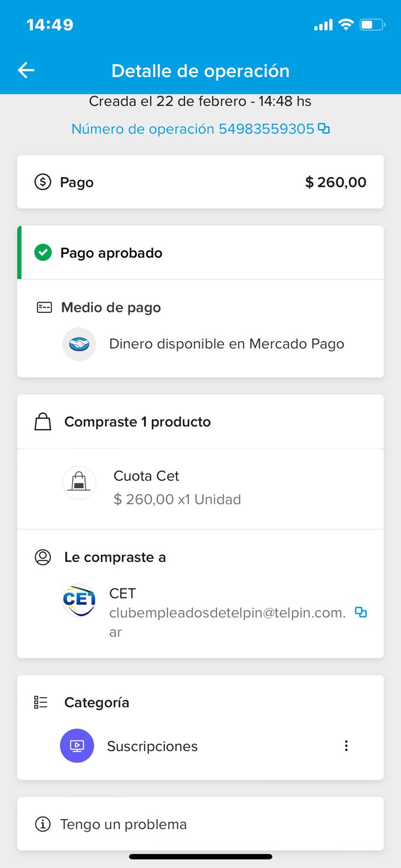This screenshot has width=401, height=868.
Task: Tap the Número de operación link
Action: click(193, 129)
